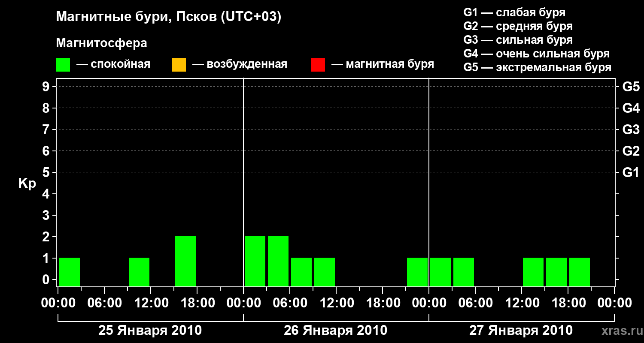The width and height of the screenshot is (644, 343).
Task: Select the chart title 'Магнитные бури, Псков (UTC+03)'
Action: pyautogui.click(x=169, y=17)
